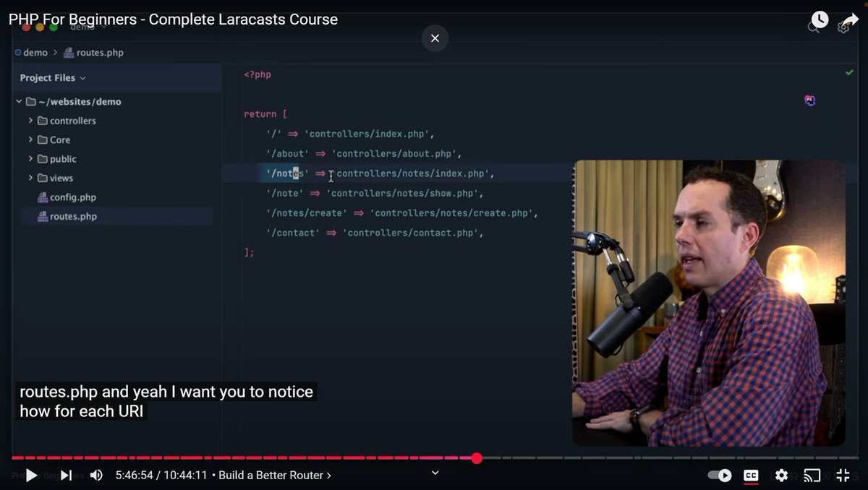Viewport: 868px width, 490px height.
Task: Exit full screen mode
Action: (x=843, y=475)
